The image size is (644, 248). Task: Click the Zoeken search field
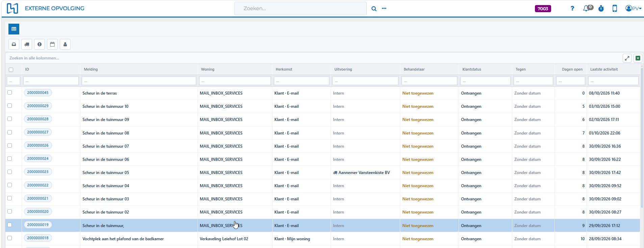click(x=301, y=8)
